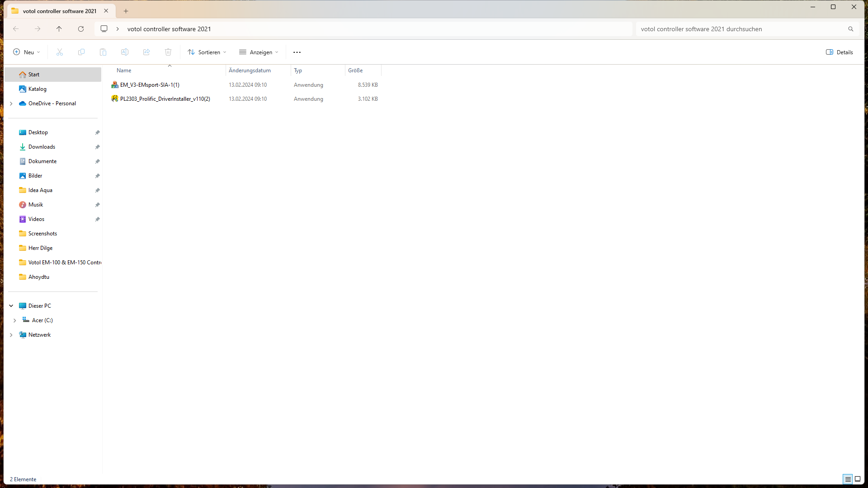868x488 pixels.
Task: Click the Rename toolbar icon
Action: click(x=125, y=52)
